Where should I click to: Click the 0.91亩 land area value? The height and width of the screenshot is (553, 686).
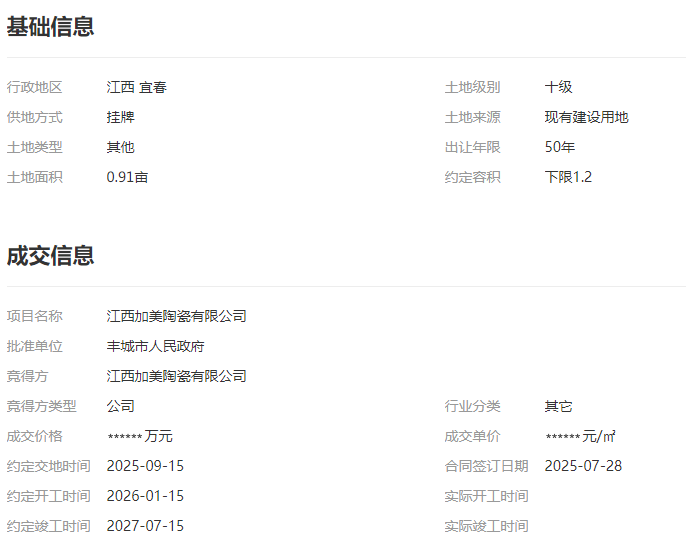click(128, 177)
